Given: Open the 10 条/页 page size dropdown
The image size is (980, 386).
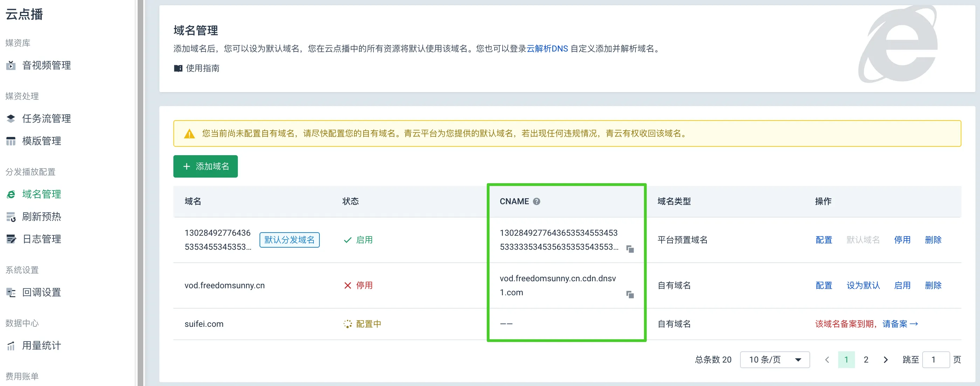Looking at the screenshot, I should pyautogui.click(x=774, y=360).
